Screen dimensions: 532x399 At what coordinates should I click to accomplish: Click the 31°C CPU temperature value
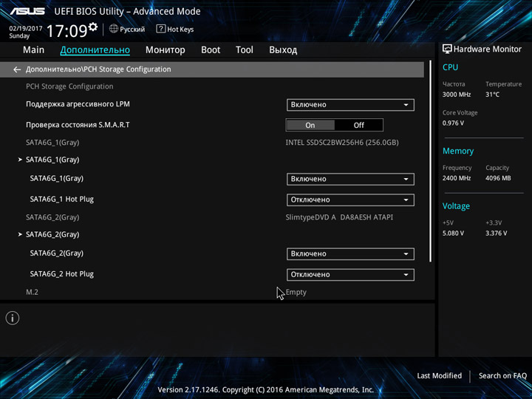pos(492,95)
